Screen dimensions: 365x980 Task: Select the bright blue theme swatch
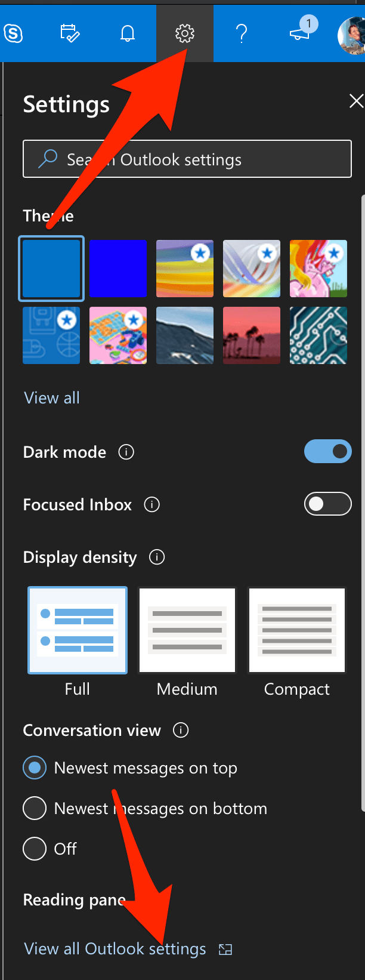pos(118,269)
